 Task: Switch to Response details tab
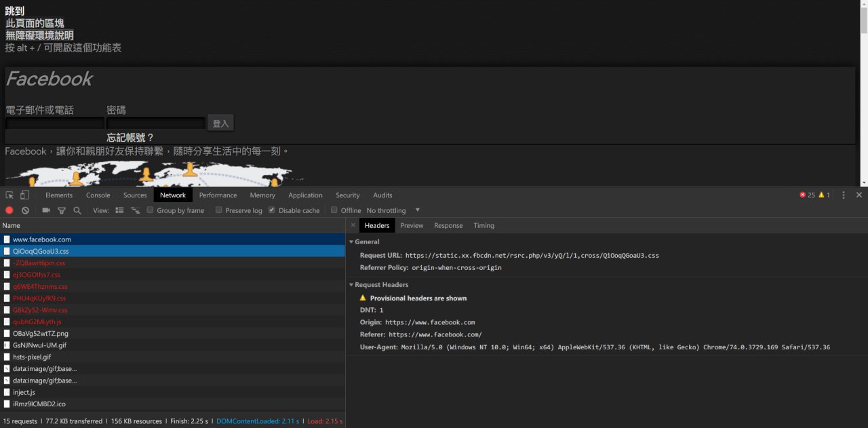[x=448, y=225]
